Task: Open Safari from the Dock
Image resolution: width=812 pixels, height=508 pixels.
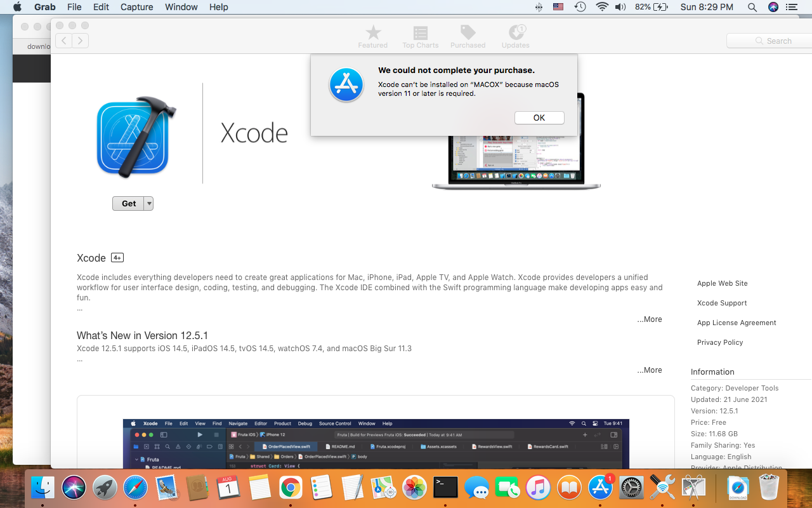Action: point(135,488)
